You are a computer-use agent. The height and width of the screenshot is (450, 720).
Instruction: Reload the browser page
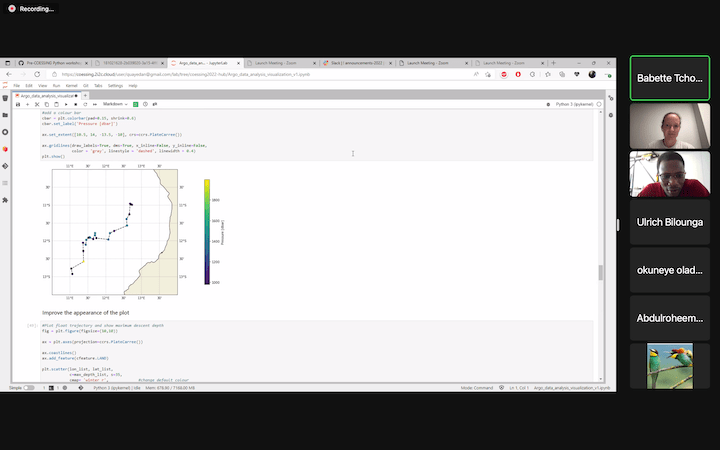[38, 74]
